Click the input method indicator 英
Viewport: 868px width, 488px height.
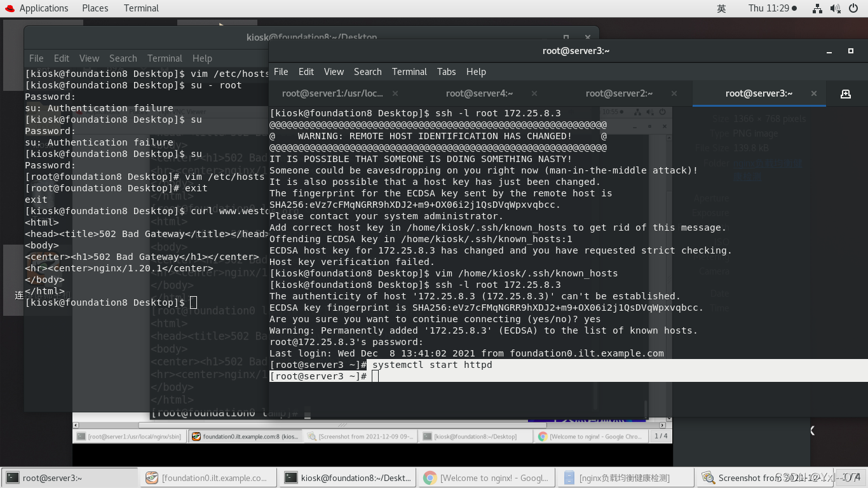721,8
